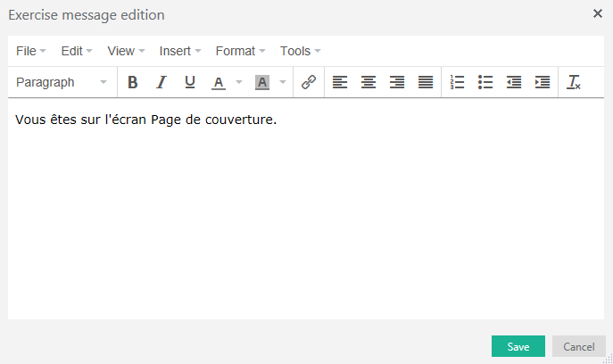
Task: Clear formatting from the selected text
Action: tap(575, 82)
